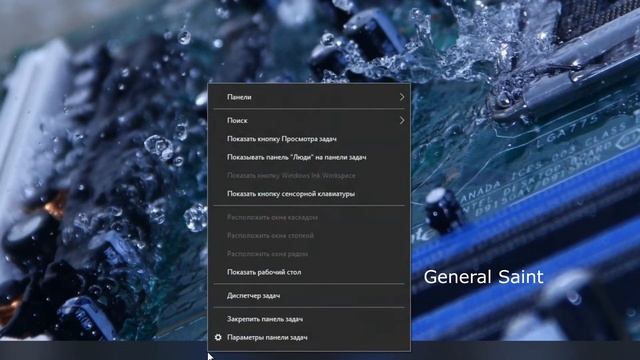Choose Показать рабочий стол
640x360 pixels.
(x=309, y=272)
